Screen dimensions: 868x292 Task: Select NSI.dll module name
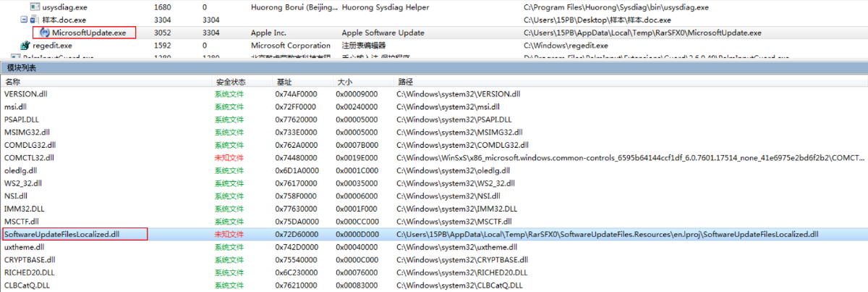point(16,196)
